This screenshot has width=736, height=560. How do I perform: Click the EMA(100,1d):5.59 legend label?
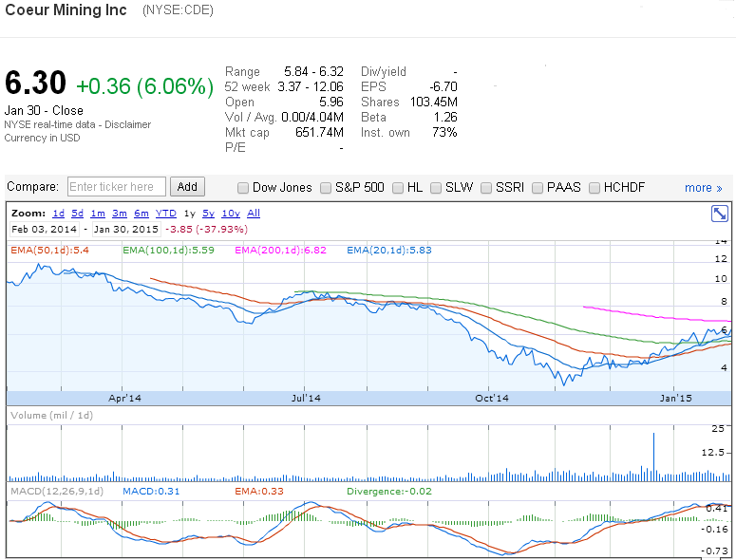point(168,251)
